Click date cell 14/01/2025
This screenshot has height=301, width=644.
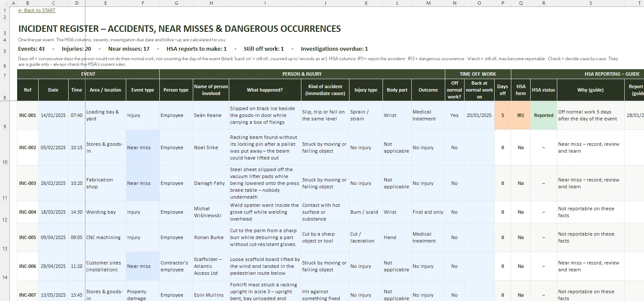pyautogui.click(x=53, y=115)
